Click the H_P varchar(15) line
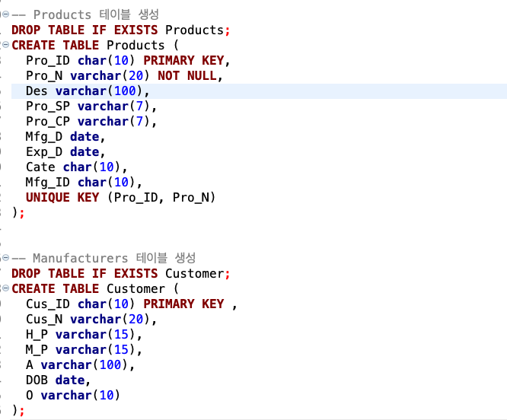 (x=84, y=334)
